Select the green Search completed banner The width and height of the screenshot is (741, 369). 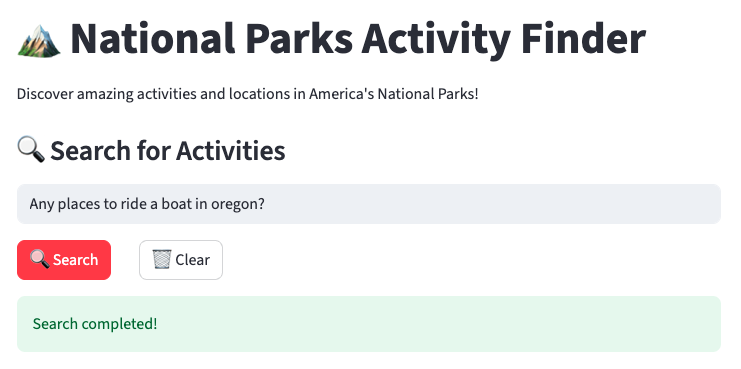pyautogui.click(x=369, y=324)
